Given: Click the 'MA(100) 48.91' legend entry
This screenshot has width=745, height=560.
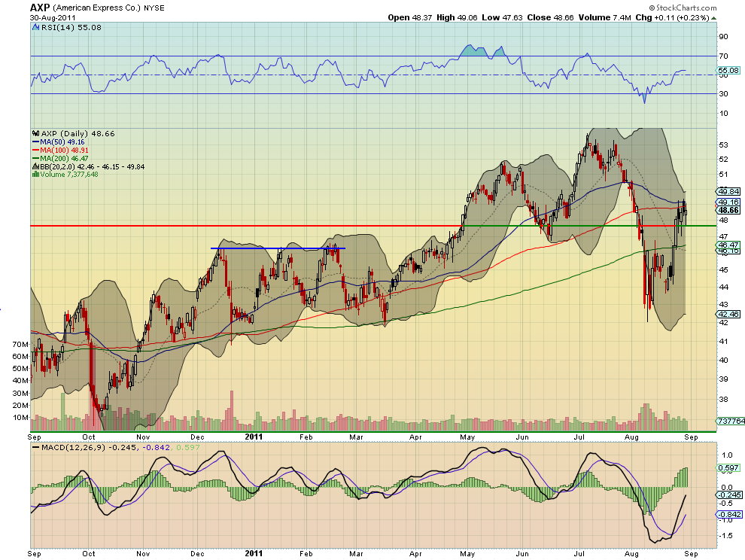Looking at the screenshot, I should (x=64, y=151).
